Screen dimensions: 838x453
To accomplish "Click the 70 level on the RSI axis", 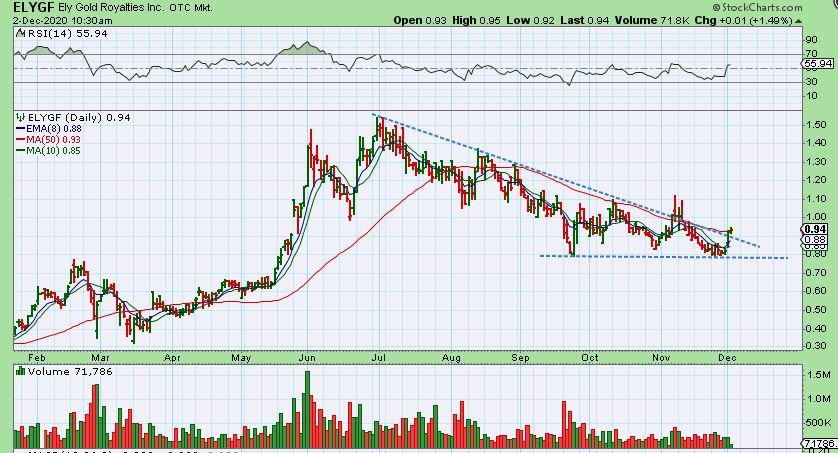I will (x=811, y=53).
